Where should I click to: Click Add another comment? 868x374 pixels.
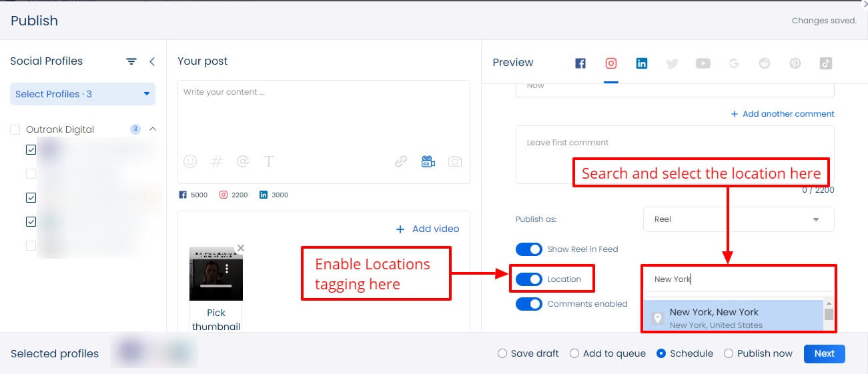click(783, 114)
